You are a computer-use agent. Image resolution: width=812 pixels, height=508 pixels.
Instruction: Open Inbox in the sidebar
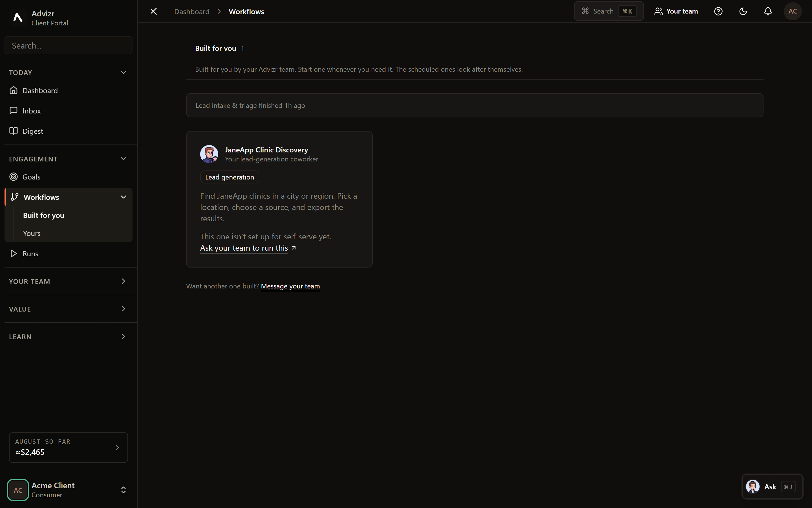[69, 111]
